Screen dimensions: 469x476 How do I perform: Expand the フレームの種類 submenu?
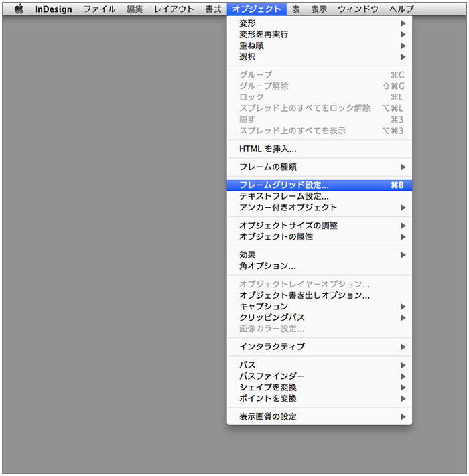[x=320, y=167]
